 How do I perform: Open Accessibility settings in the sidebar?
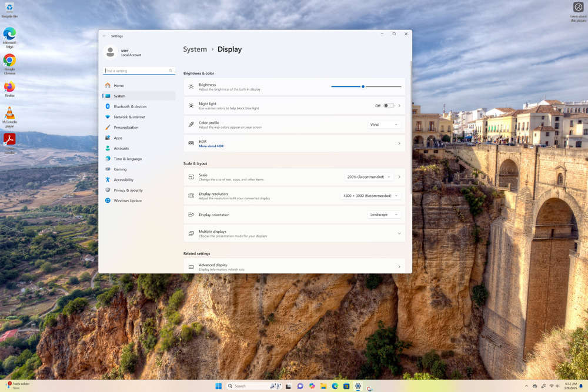tap(139, 180)
